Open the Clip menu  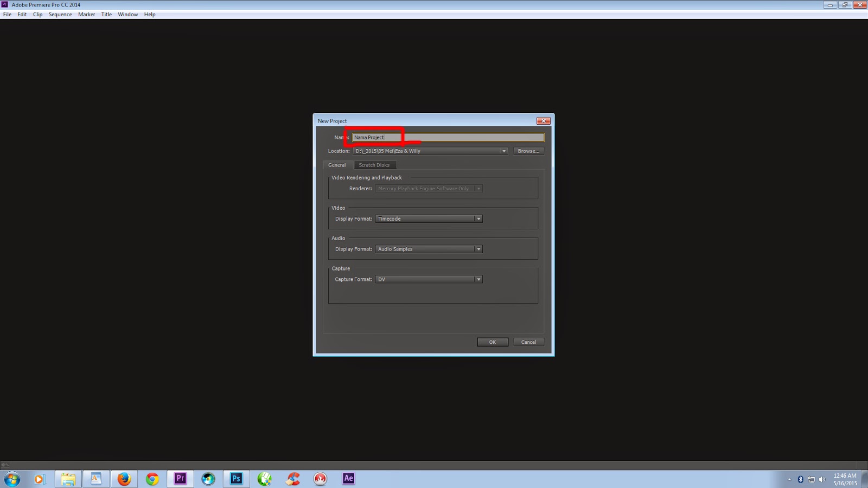click(x=37, y=15)
